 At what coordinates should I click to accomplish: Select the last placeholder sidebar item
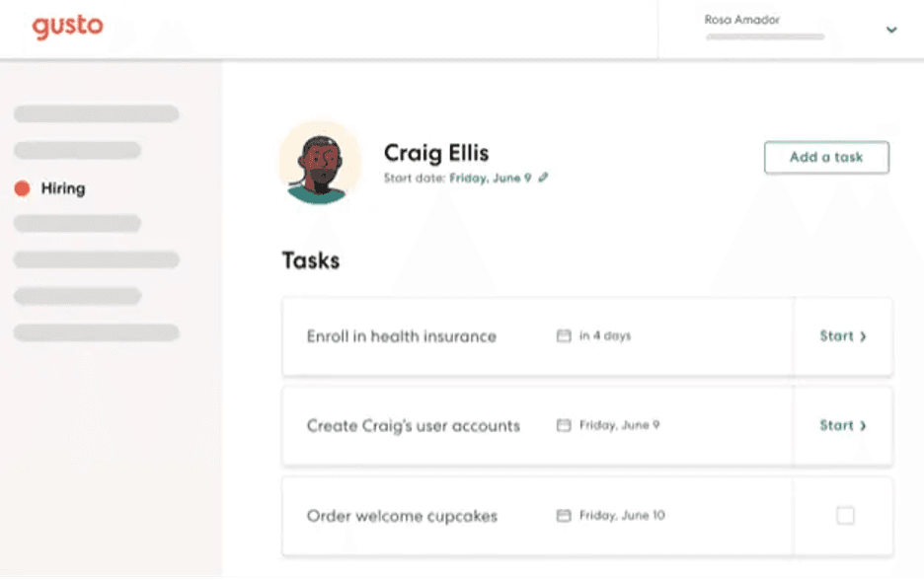click(x=96, y=332)
